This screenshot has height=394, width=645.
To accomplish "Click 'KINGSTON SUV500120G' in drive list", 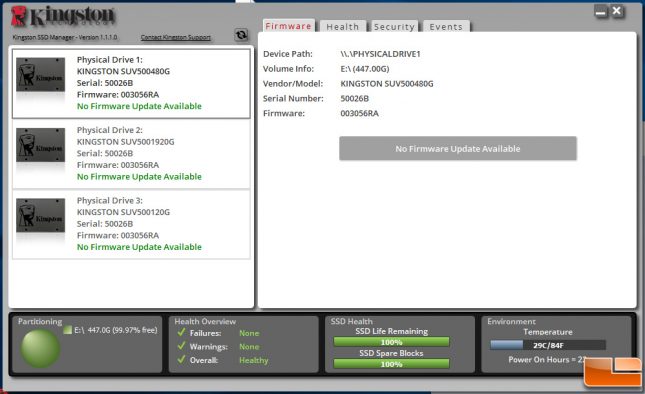I will 123,212.
